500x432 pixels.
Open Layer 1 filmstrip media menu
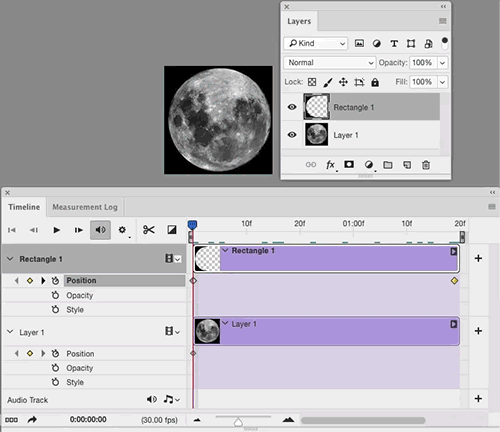click(x=173, y=331)
